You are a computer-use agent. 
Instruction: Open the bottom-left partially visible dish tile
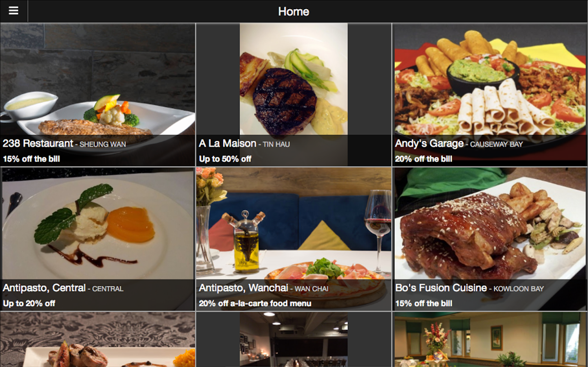[x=98, y=339]
